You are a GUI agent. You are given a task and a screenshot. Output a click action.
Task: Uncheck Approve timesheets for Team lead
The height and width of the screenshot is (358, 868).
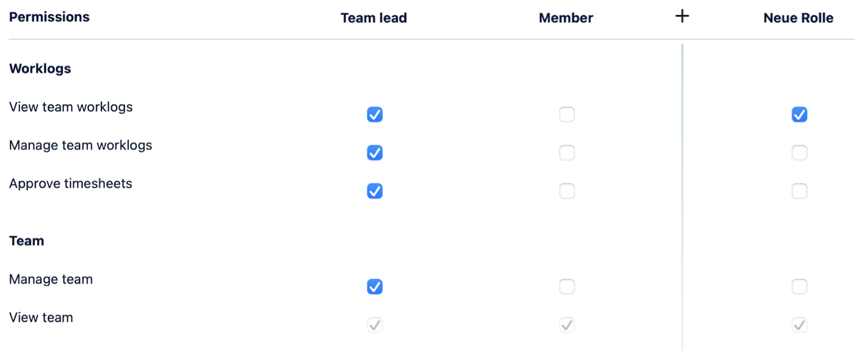pos(374,191)
